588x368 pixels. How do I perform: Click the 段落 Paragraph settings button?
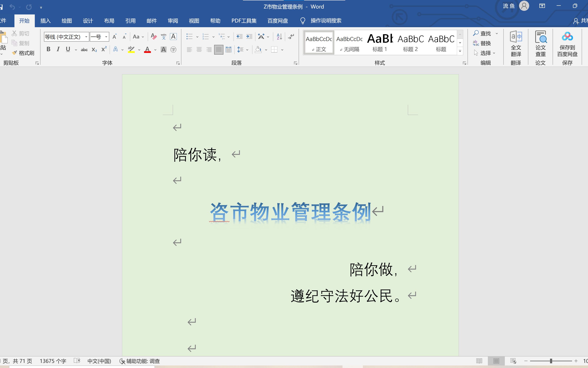[296, 63]
